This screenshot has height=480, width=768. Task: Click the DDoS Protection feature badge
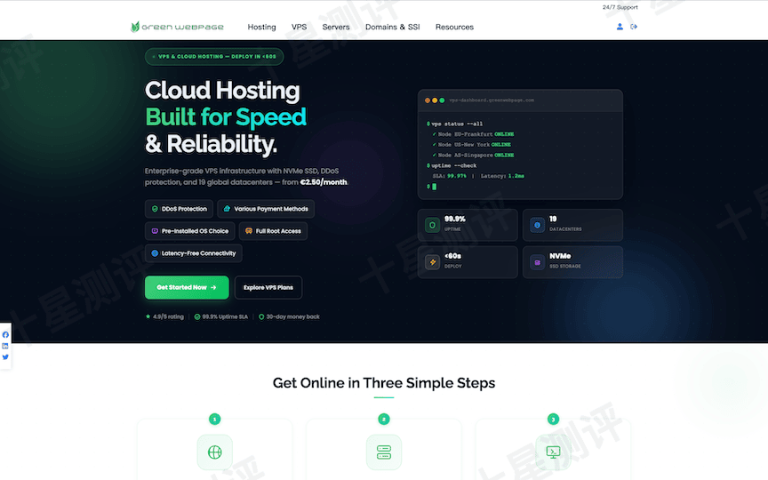[x=178, y=209]
